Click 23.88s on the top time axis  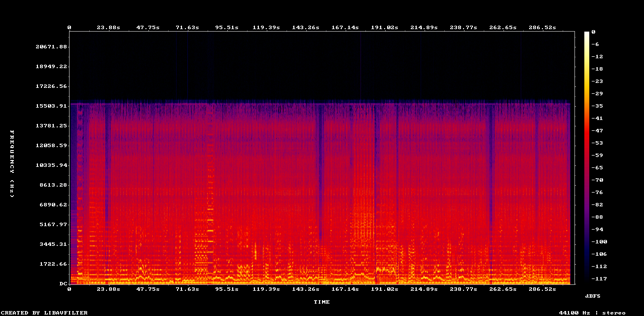pos(108,28)
